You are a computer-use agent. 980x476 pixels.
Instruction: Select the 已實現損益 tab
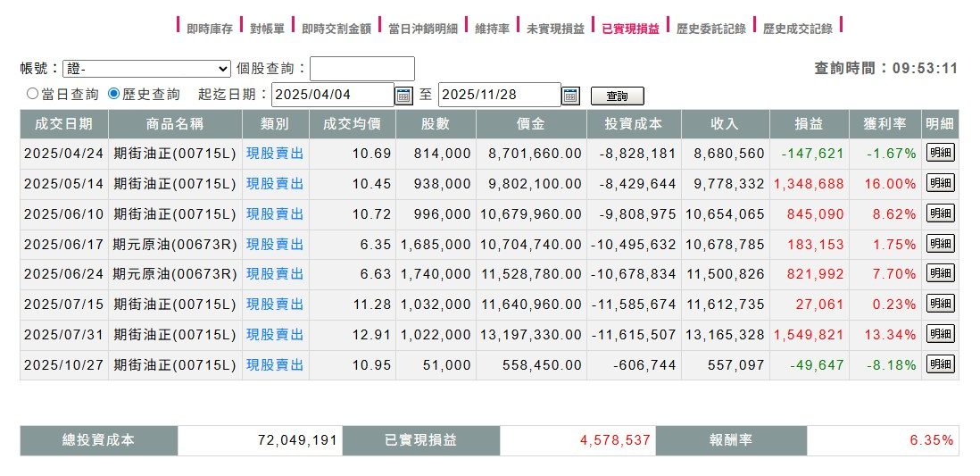(630, 29)
